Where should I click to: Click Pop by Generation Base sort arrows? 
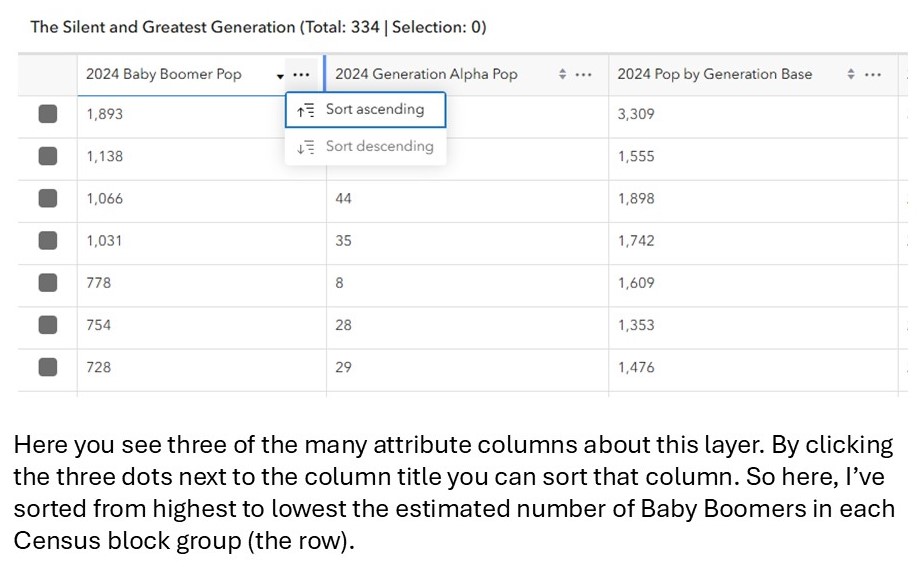(x=851, y=75)
